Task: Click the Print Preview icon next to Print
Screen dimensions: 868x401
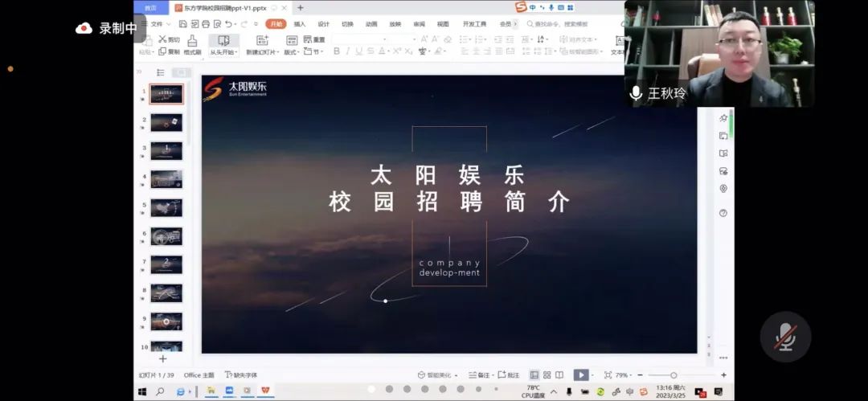Action: (217, 24)
